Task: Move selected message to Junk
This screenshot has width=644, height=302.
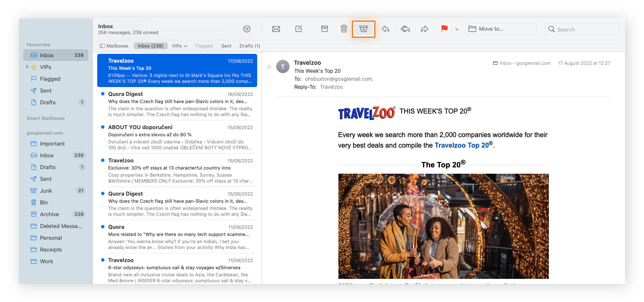Action: (x=364, y=29)
